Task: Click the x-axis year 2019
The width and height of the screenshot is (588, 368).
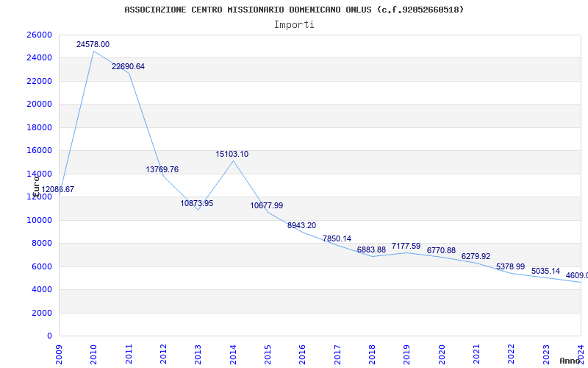Action: [x=407, y=355]
